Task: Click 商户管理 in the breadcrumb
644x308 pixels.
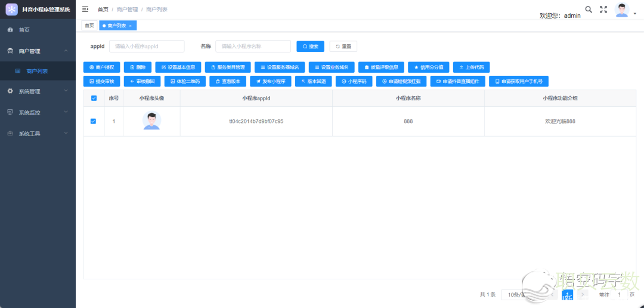Action: point(128,10)
